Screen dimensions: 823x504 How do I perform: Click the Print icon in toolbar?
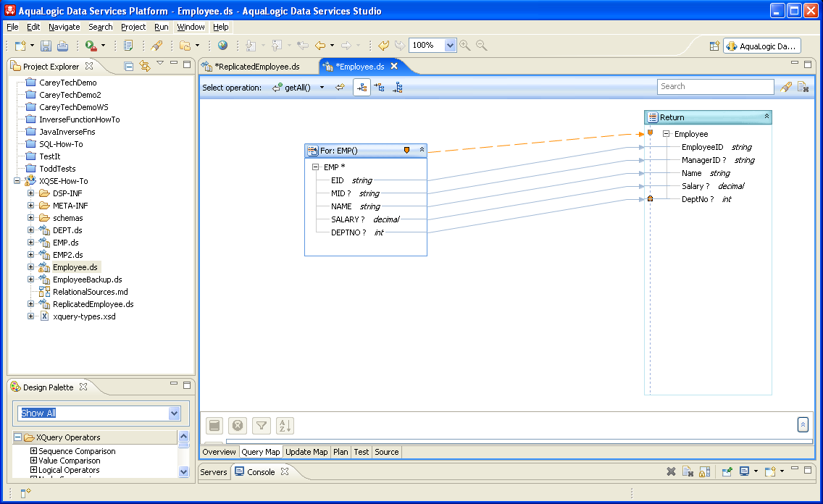pos(62,46)
